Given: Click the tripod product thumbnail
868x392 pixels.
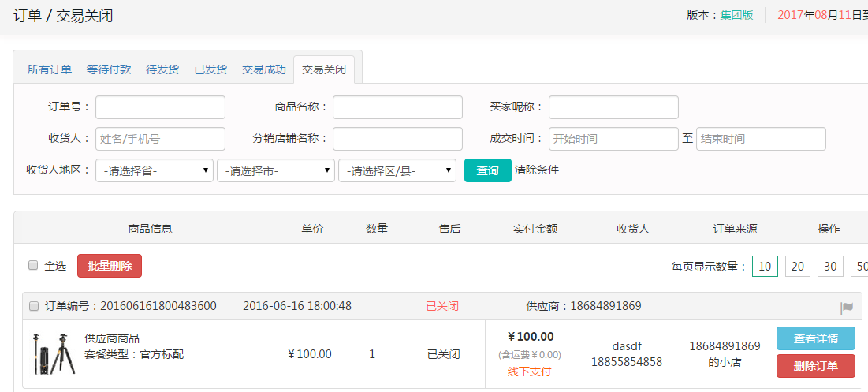Looking at the screenshot, I should (54, 353).
